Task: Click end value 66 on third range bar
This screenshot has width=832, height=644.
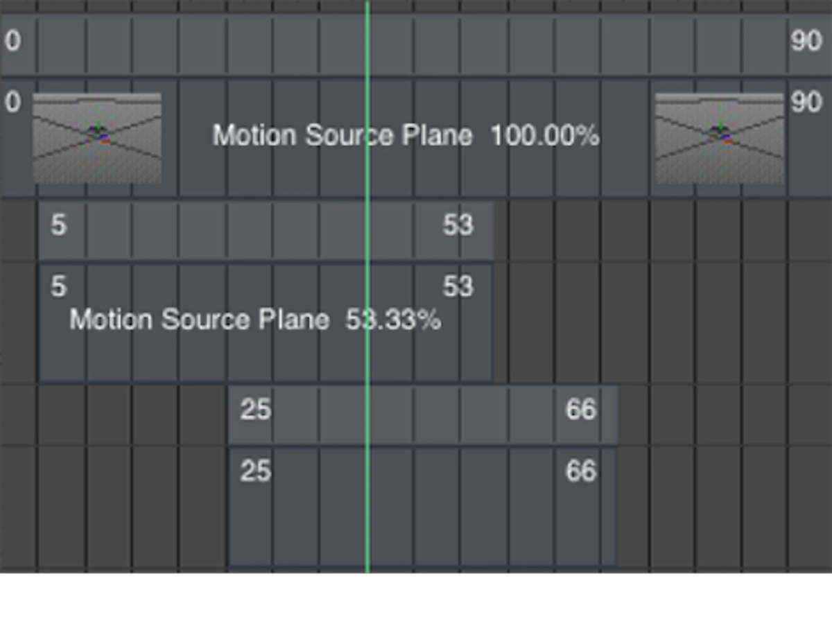Action: (x=581, y=410)
